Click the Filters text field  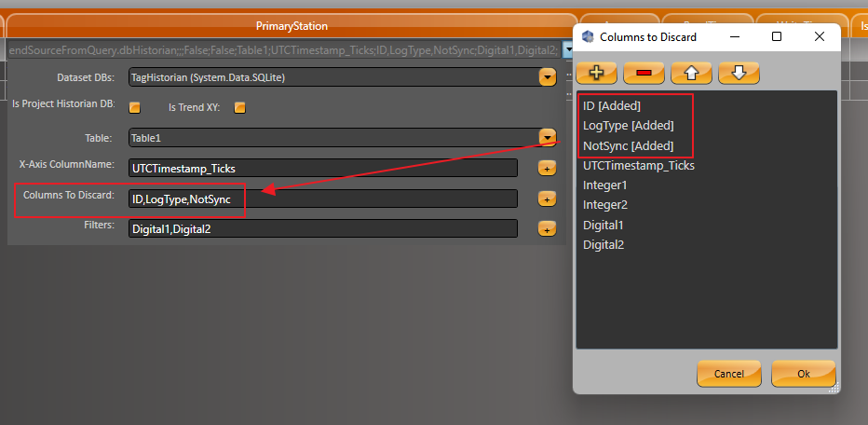point(322,228)
